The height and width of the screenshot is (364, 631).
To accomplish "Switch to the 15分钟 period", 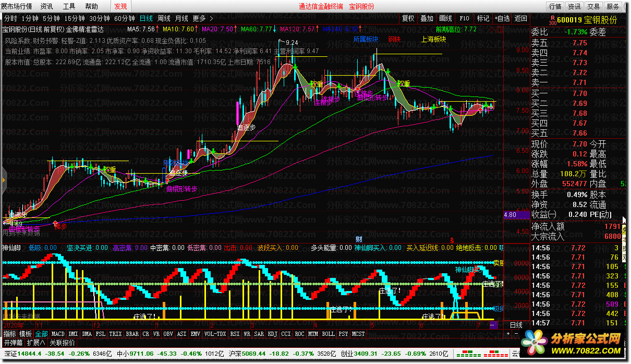I will [x=75, y=18].
